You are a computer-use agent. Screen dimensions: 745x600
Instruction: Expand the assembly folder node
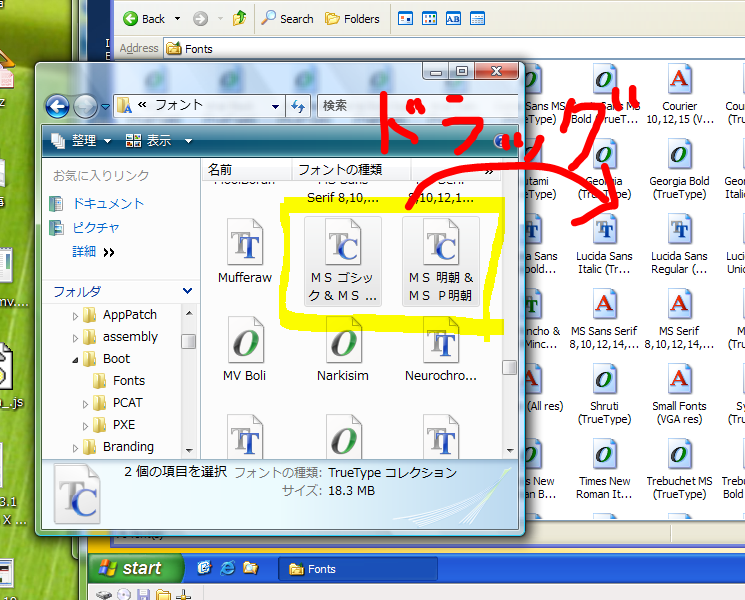point(75,338)
